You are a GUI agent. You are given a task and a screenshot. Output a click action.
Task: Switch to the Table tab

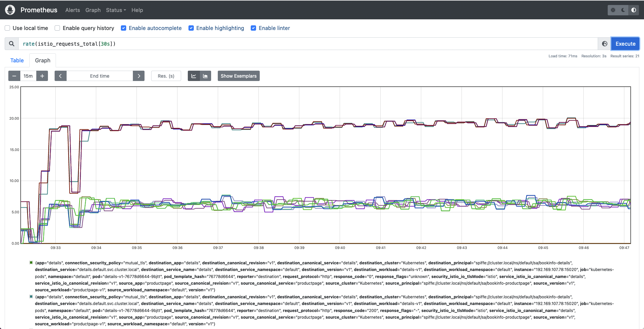pos(17,60)
